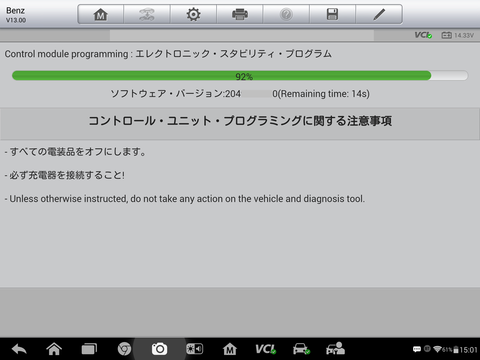The width and height of the screenshot is (480, 360).
Task: Go to Android home screen
Action: [54, 349]
